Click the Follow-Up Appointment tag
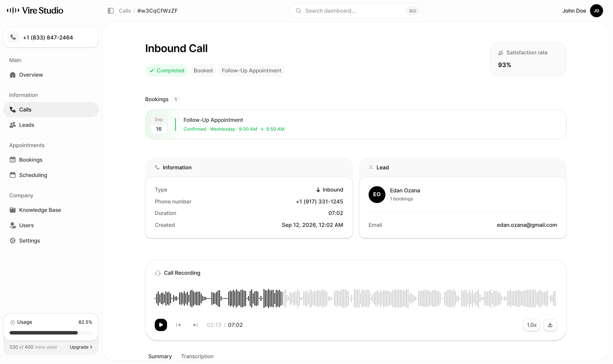613x364 pixels. click(252, 71)
